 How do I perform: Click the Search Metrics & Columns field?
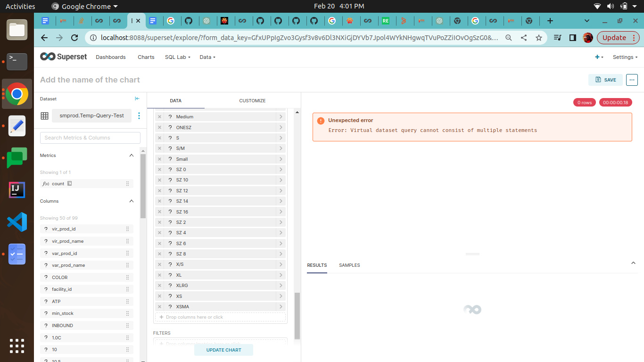[x=90, y=138]
